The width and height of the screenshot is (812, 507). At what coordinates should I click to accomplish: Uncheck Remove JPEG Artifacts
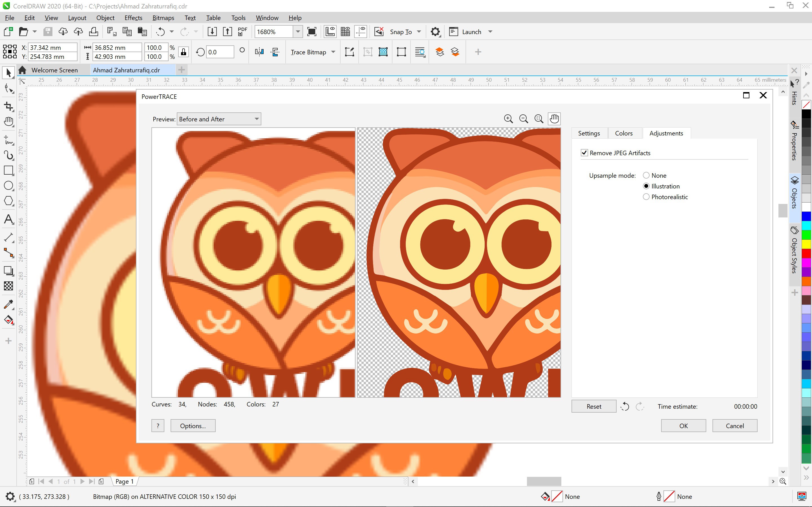pos(584,153)
